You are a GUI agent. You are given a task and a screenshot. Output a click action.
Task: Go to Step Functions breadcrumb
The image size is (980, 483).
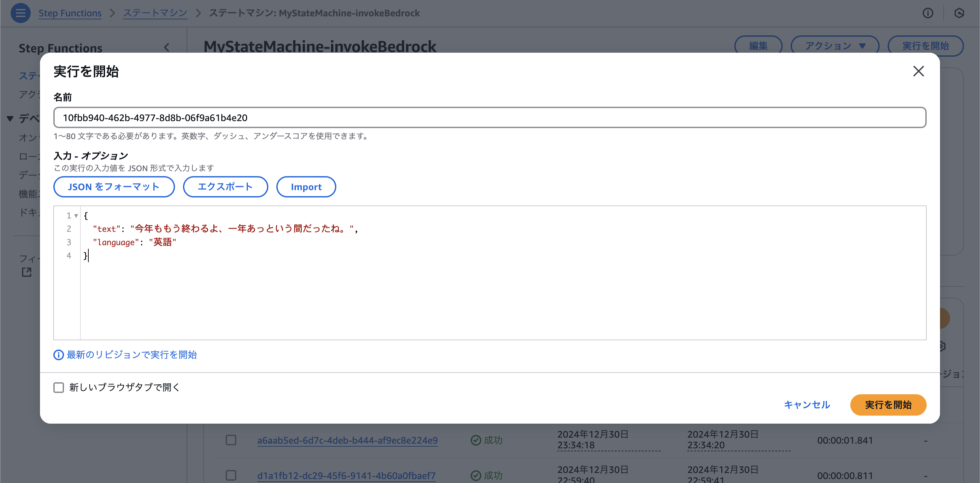click(x=70, y=13)
